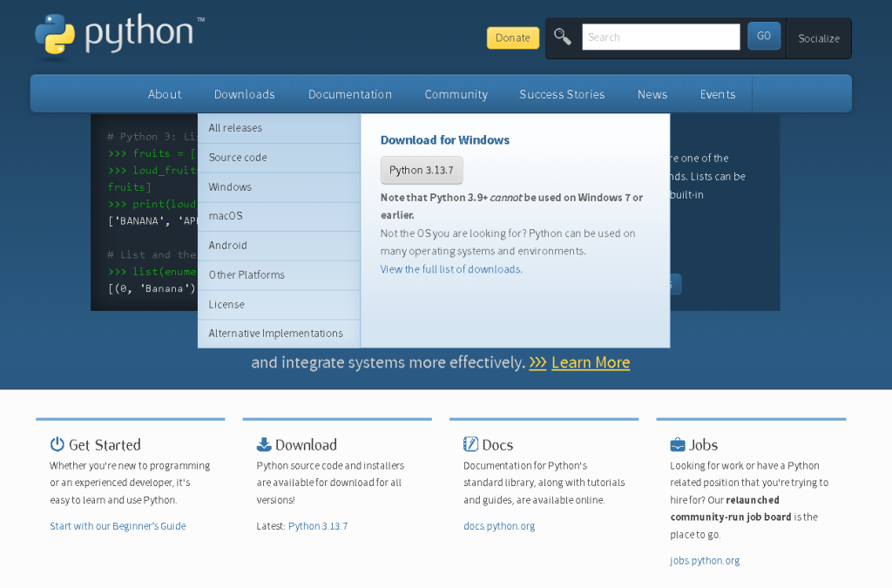Open View the full list of downloads link
The image size is (892, 588).
451,269
